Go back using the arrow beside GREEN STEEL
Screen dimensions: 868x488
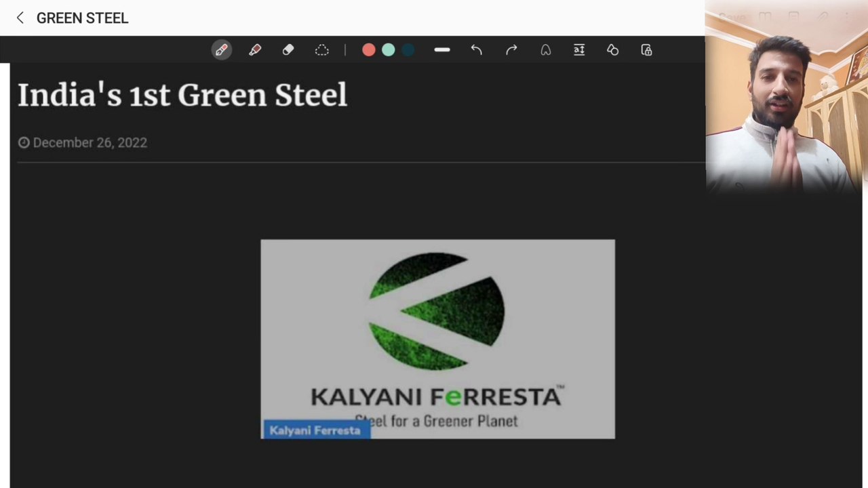20,18
